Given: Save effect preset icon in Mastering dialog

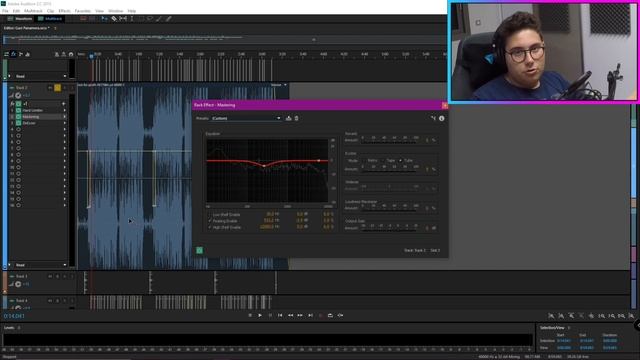Looking at the screenshot, I should click(x=289, y=118).
